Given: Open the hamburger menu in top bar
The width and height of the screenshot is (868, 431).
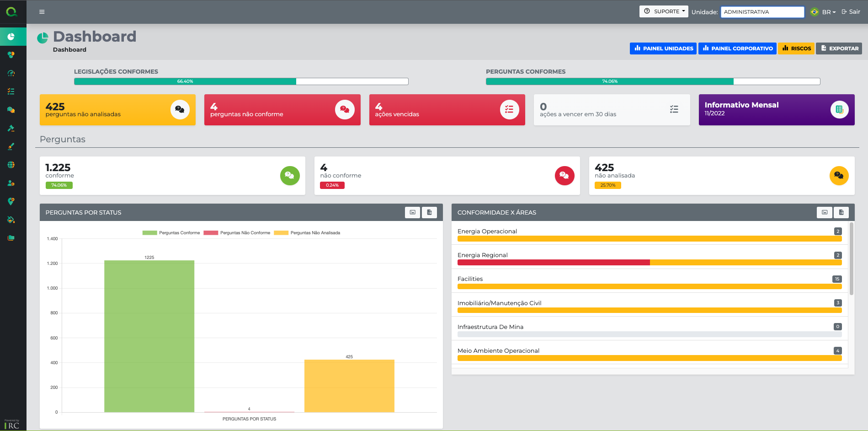Looking at the screenshot, I should 42,12.
